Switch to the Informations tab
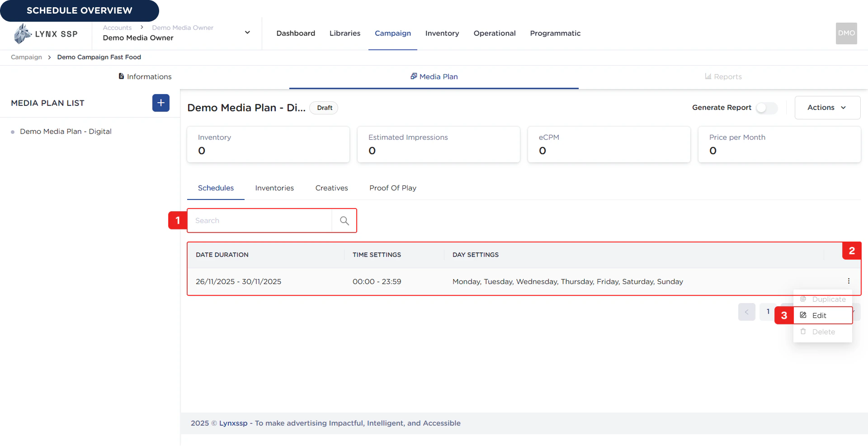 (145, 76)
